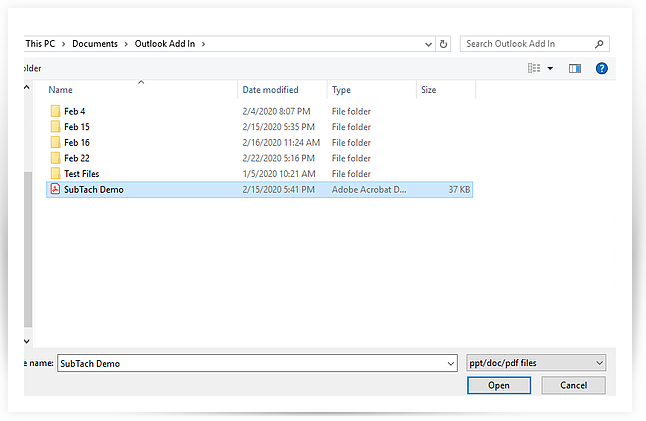The height and width of the screenshot is (421, 646).
Task: Click the Cancel button
Action: click(573, 385)
